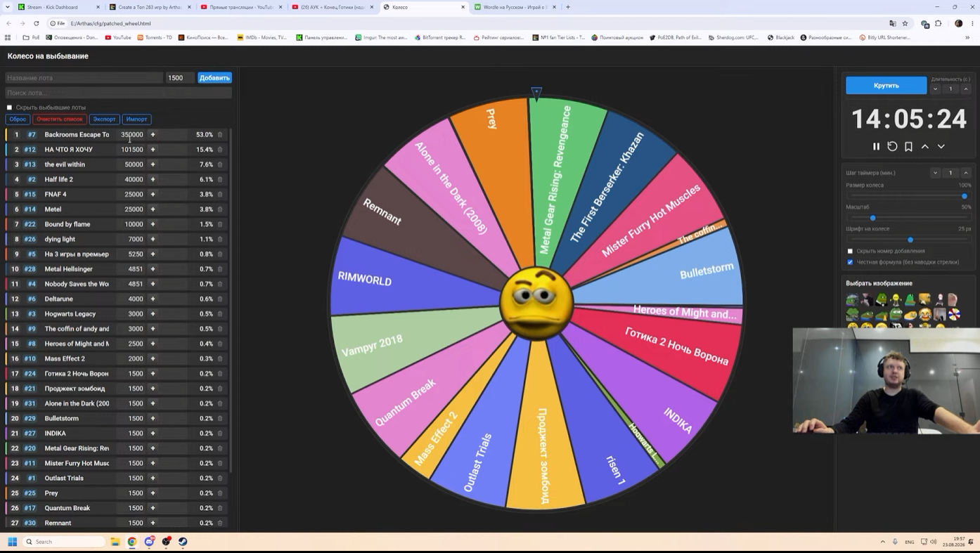Click the amount 101500 for НА ЧТО Я ХОЧУ
980x553 pixels.
coord(132,150)
